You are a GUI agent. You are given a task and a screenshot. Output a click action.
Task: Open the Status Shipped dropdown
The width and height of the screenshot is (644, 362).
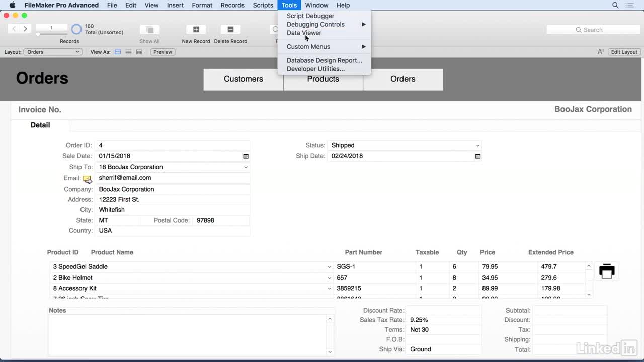[404, 145]
